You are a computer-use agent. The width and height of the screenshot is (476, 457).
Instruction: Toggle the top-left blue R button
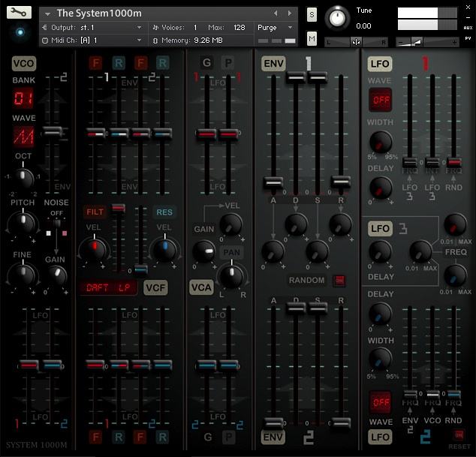click(x=119, y=63)
